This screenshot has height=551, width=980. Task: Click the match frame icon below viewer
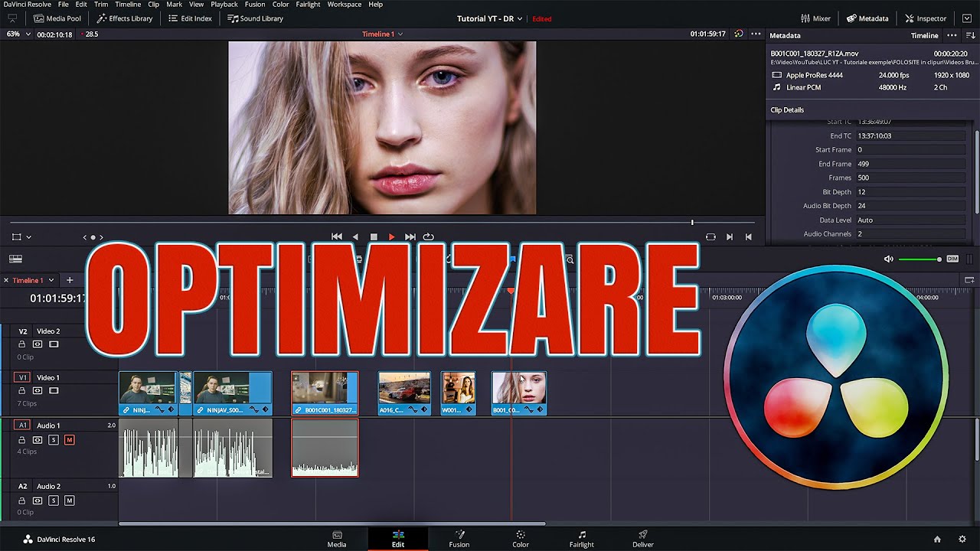pos(710,237)
